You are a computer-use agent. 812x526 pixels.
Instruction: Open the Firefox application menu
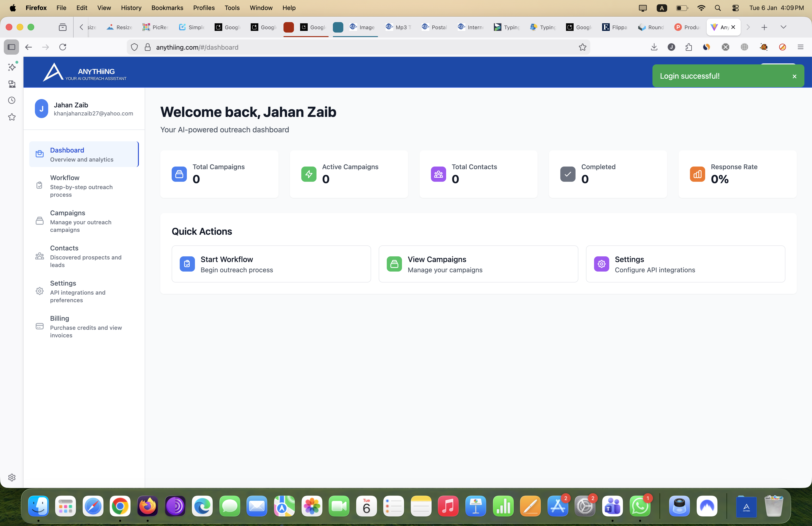pyautogui.click(x=801, y=47)
